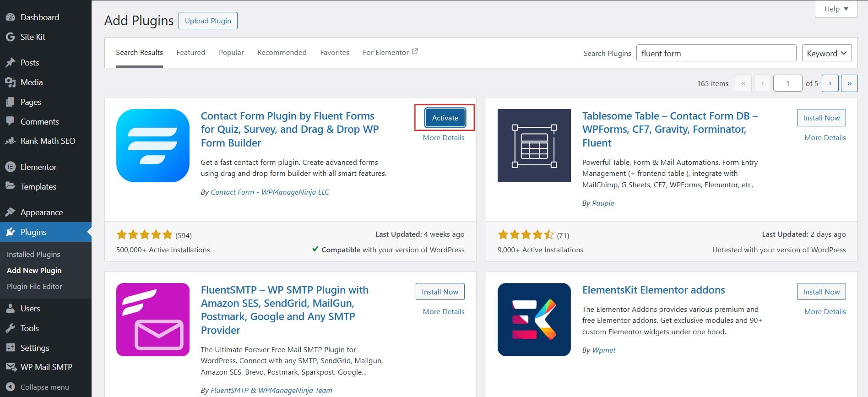Screen dimensions: 868x397
Task: Open More Details for FluentSMTP
Action: coord(444,312)
